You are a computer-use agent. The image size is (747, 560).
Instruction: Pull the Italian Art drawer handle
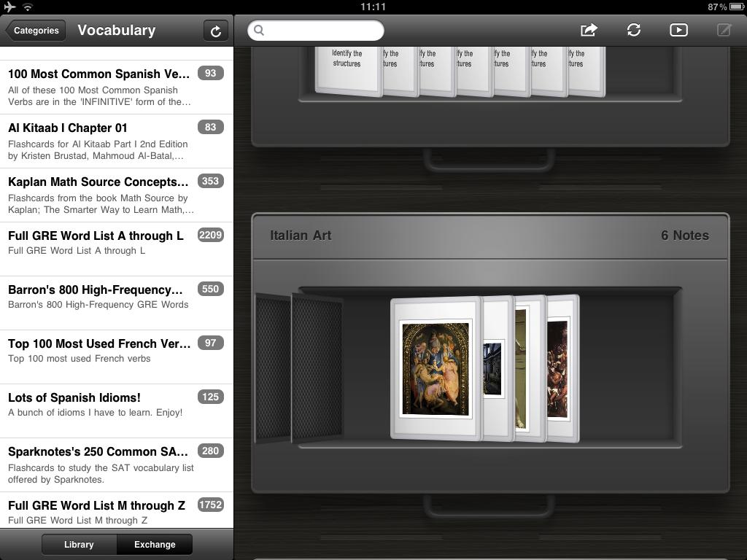point(489,506)
